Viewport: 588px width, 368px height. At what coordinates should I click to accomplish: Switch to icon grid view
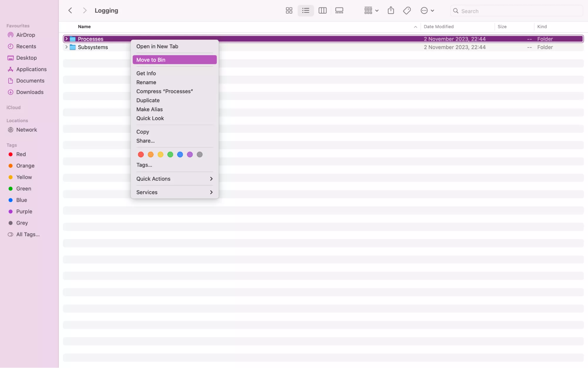[x=289, y=11]
